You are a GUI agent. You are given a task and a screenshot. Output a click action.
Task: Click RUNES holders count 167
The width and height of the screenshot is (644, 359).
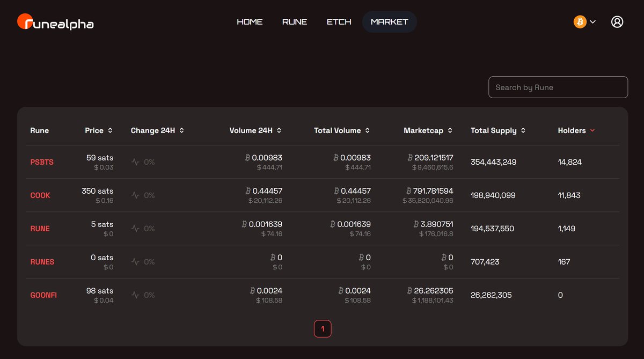[564, 262]
